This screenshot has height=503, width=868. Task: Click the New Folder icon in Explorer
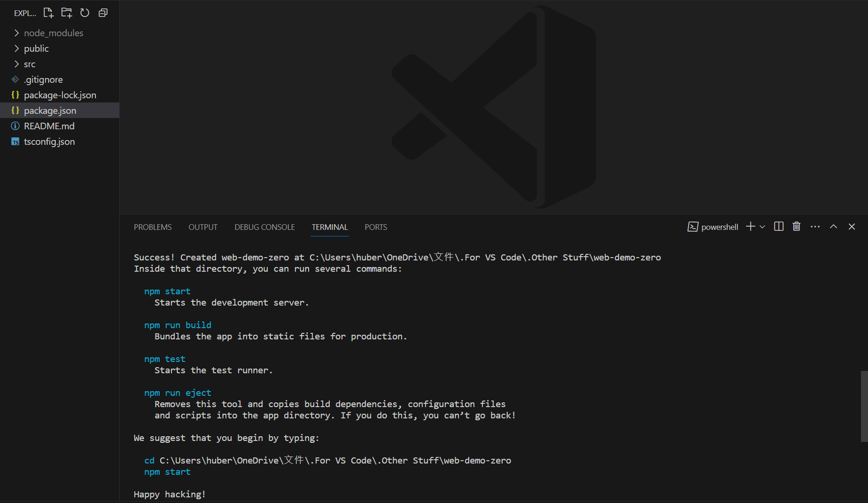[67, 13]
